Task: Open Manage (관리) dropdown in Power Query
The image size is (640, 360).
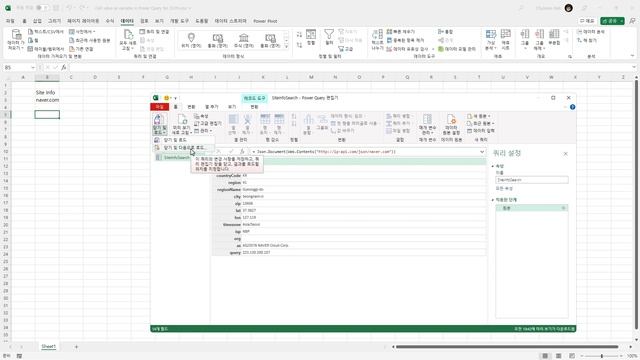Action: tap(203, 131)
